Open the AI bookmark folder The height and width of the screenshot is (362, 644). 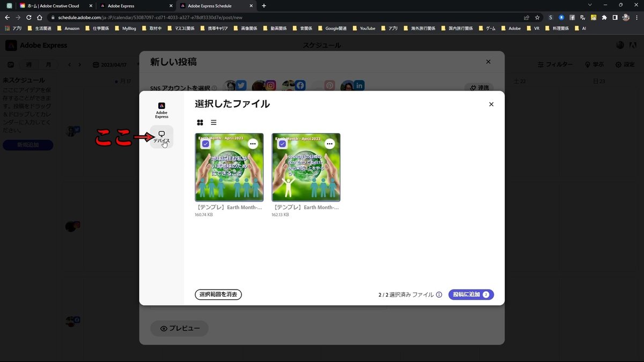coord(580,28)
